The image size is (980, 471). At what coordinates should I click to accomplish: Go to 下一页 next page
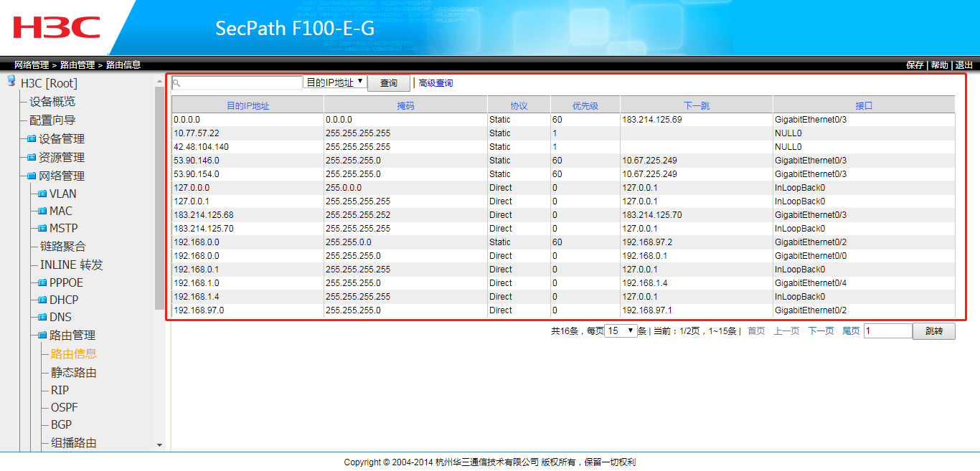(821, 331)
